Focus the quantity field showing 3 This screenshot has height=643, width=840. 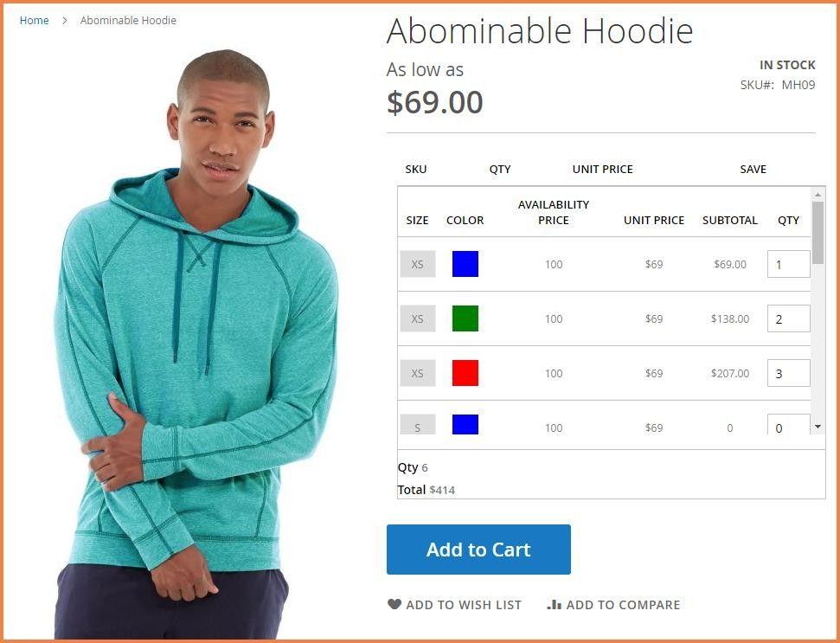point(788,374)
